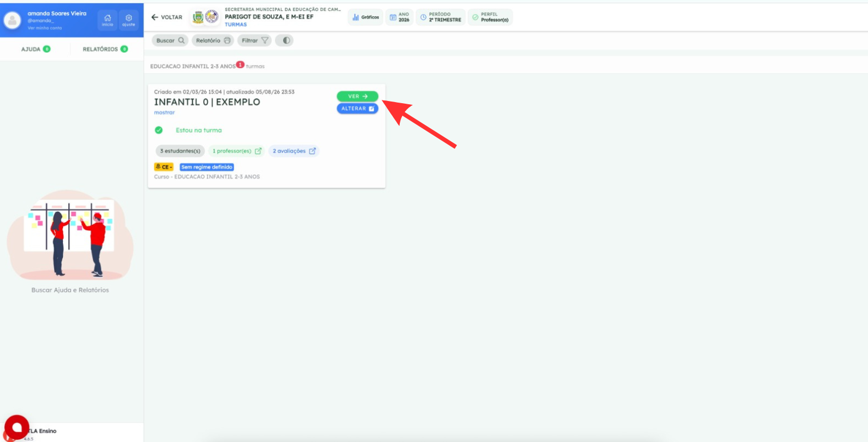Image resolution: width=868 pixels, height=442 pixels.
Task: Switch to the AJUDA tab
Action: (36, 49)
